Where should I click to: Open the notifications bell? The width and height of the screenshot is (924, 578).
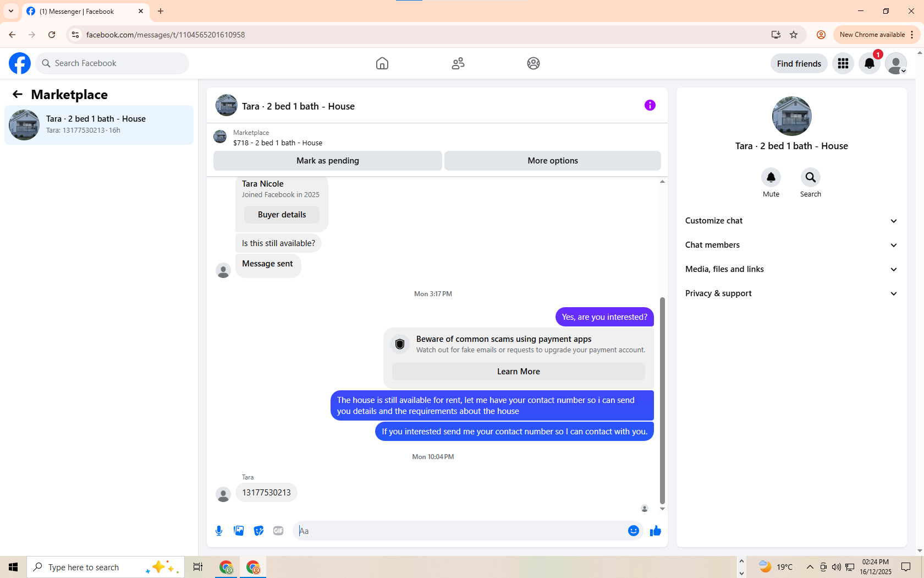click(870, 63)
